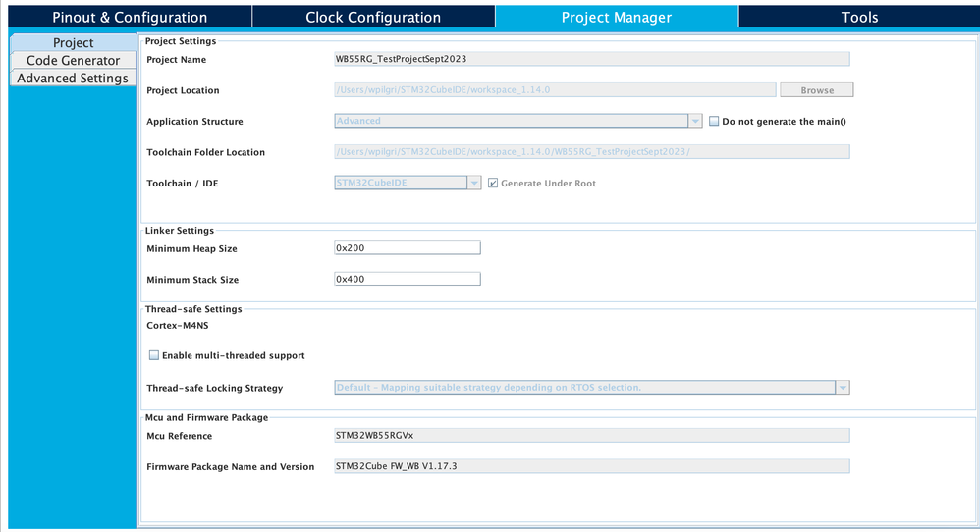Select the Project Manager tab

(617, 17)
